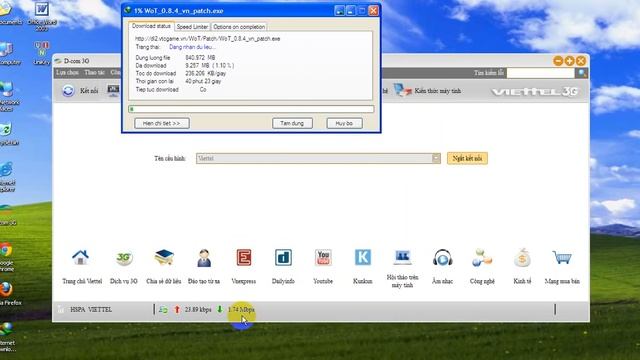
Task: Open Office Word 2003 desktop icon
Action: (42, 10)
